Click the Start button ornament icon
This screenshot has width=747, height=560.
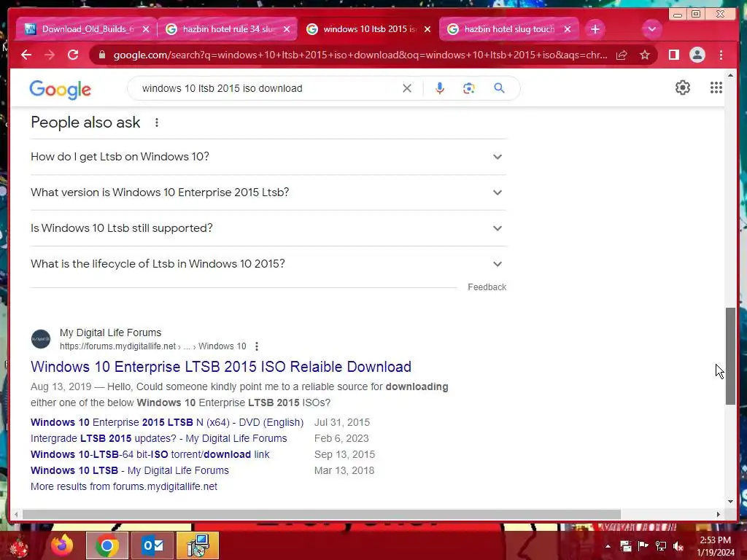click(x=19, y=547)
